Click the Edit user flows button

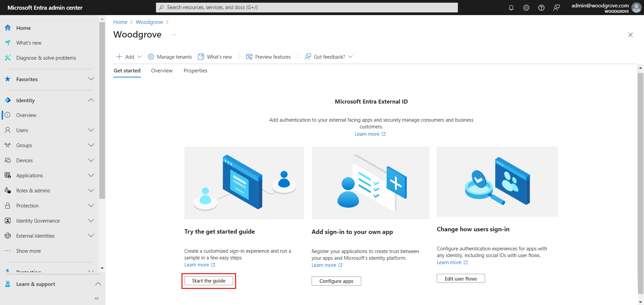461,279
